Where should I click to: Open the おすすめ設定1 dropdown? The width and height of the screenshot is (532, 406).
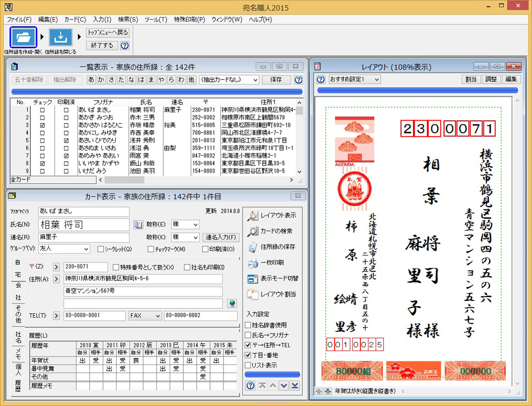tap(354, 79)
